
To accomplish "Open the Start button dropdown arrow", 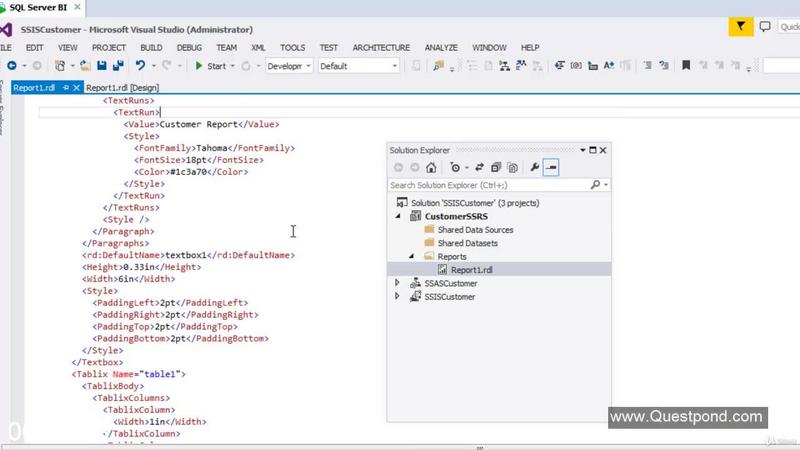I will click(x=233, y=66).
